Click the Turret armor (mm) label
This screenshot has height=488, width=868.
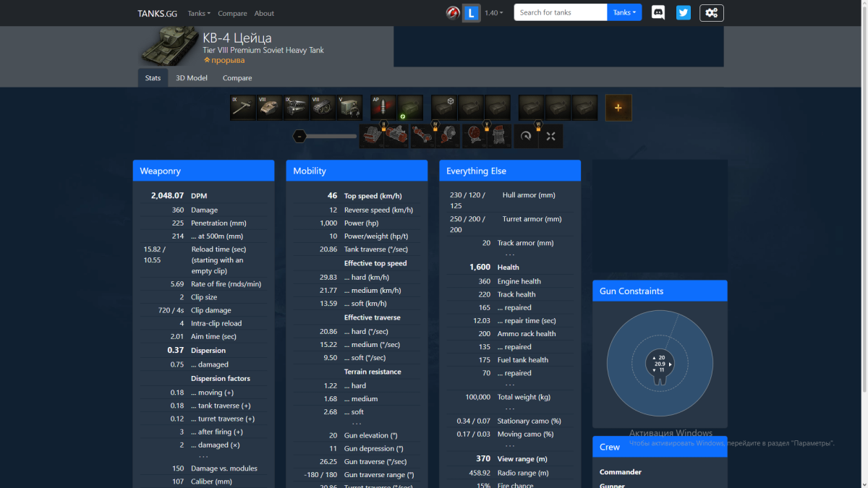(x=532, y=219)
